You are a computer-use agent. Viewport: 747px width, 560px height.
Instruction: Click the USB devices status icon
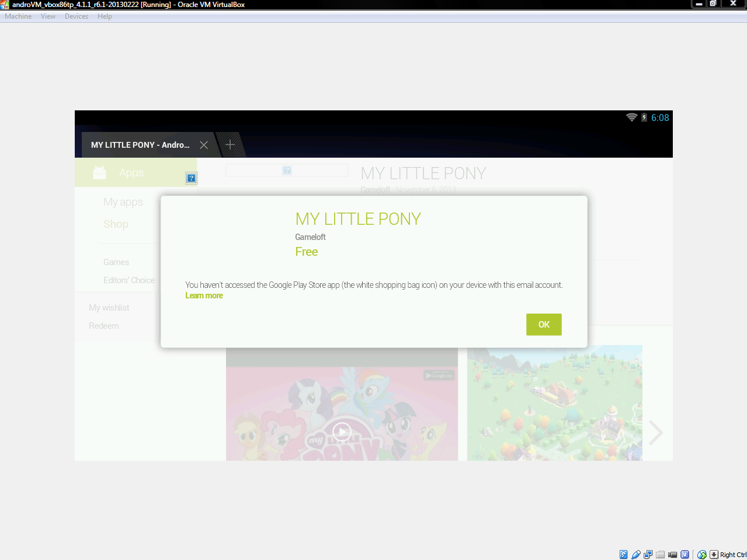pos(636,555)
